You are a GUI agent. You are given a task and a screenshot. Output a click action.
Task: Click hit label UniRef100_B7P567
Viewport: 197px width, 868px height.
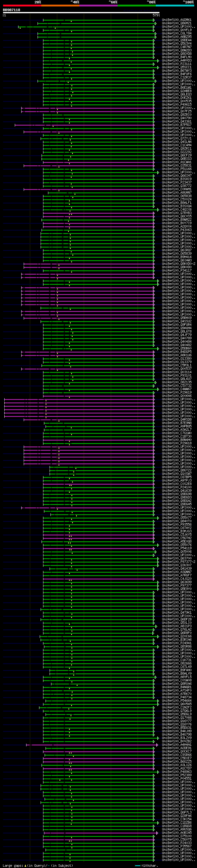point(177,125)
